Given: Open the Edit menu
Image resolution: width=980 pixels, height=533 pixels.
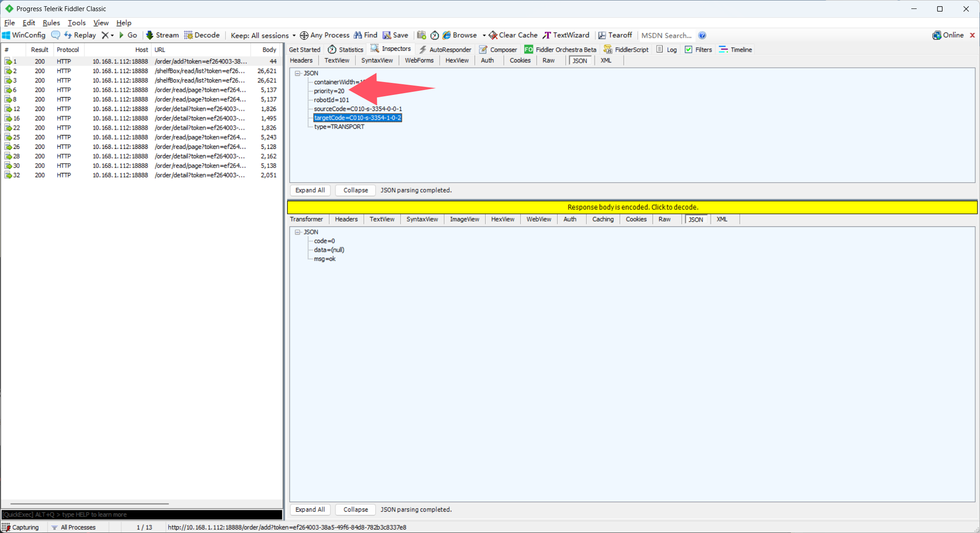Looking at the screenshot, I should (29, 23).
